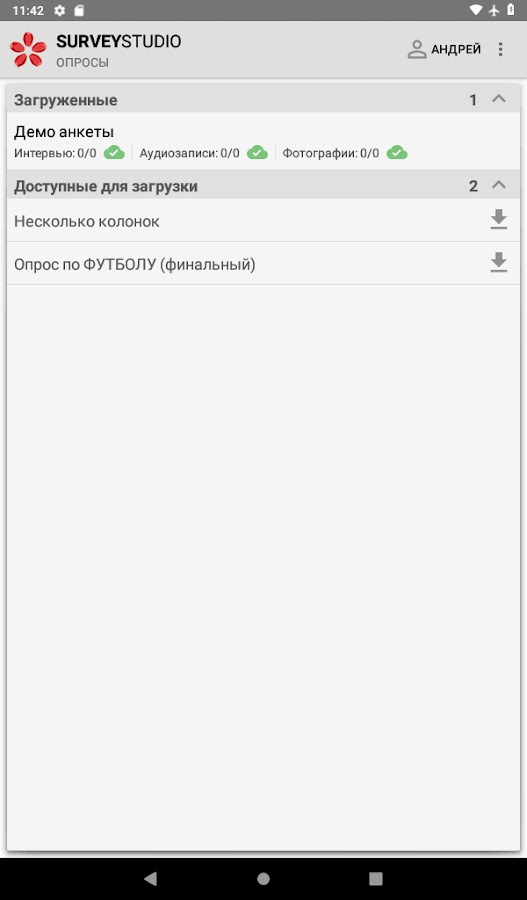
Task: Tap the Аудиозаписи cloud sync icon
Action: 257,153
